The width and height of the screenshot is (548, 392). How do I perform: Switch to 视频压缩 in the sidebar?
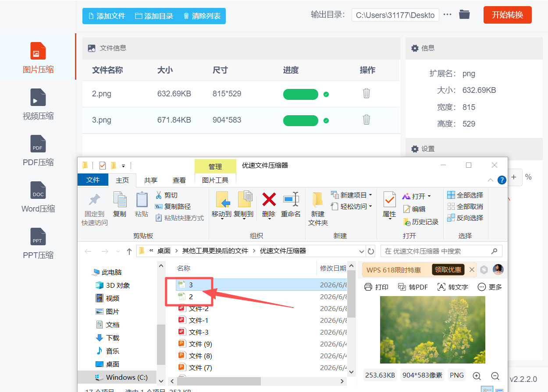[x=38, y=104]
